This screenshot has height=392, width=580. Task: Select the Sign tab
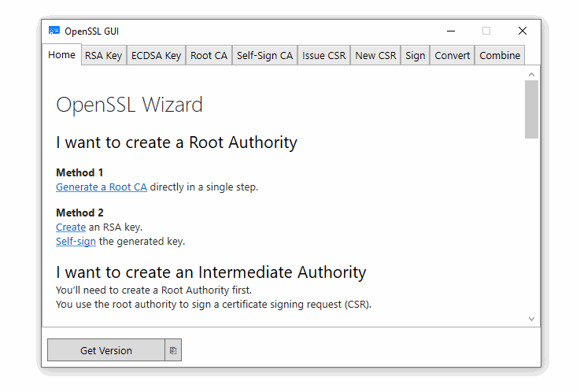tap(415, 55)
